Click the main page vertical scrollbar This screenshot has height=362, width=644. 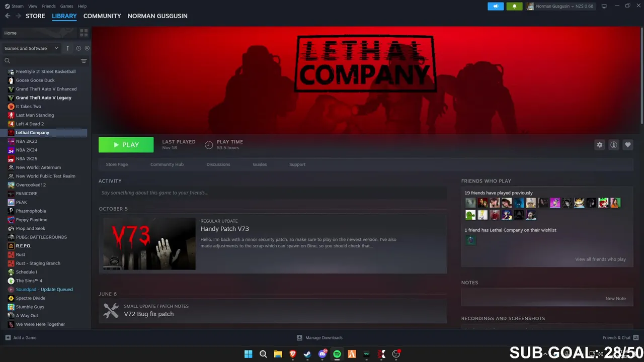[641, 75]
